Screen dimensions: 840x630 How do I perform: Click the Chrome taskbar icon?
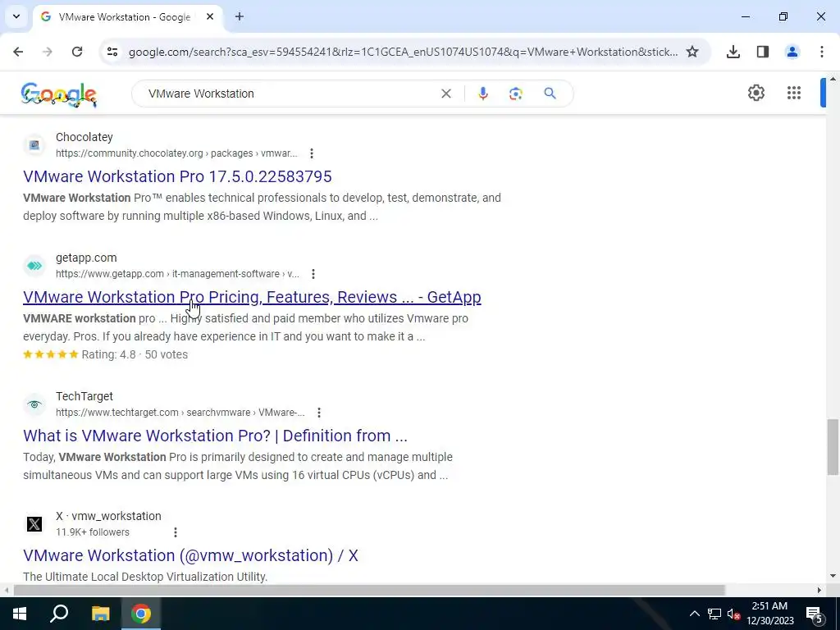tap(141, 614)
